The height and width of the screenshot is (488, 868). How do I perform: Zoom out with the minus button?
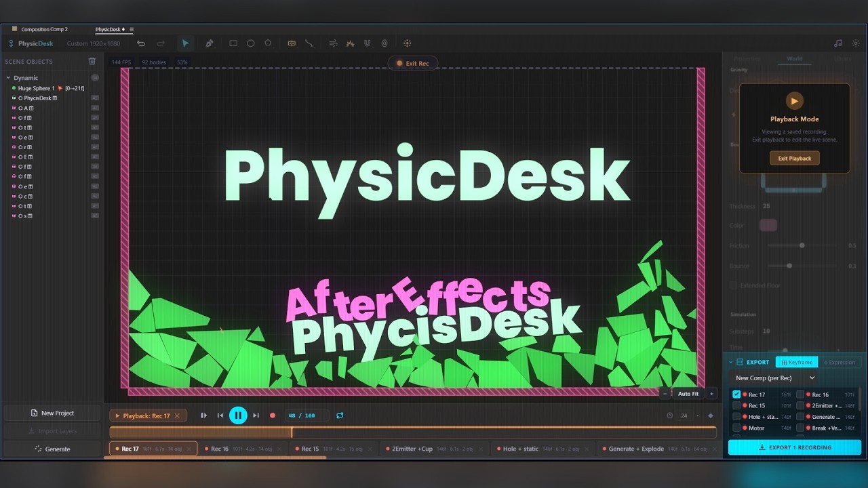click(x=665, y=394)
